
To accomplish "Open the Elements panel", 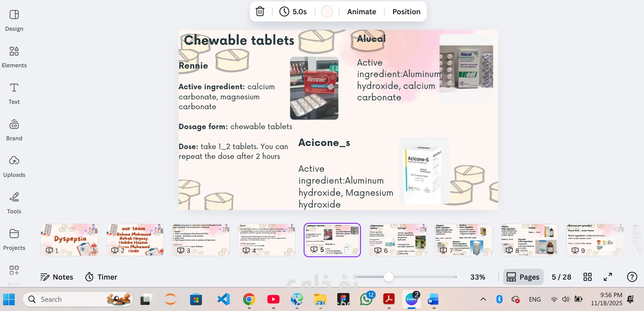I will coord(14,57).
